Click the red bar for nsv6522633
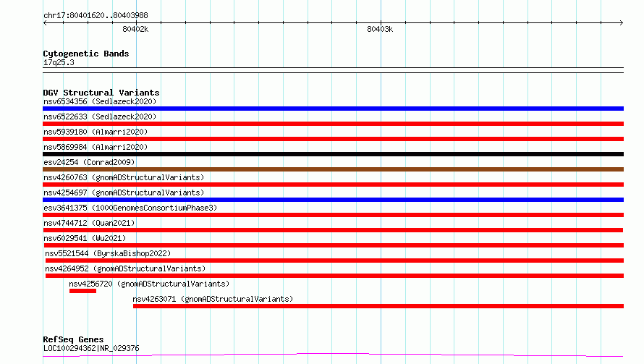Viewport: 644px width, 364px height. pyautogui.click(x=333, y=124)
